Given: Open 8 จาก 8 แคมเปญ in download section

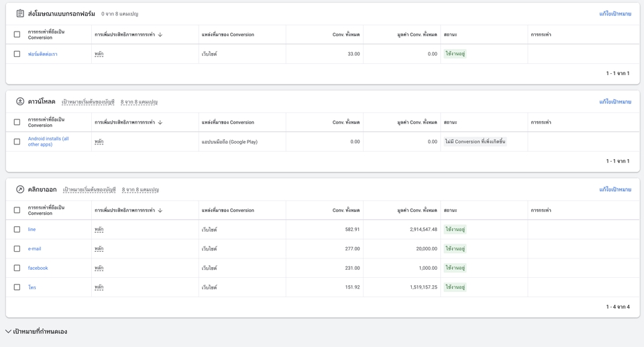Looking at the screenshot, I should [x=139, y=102].
